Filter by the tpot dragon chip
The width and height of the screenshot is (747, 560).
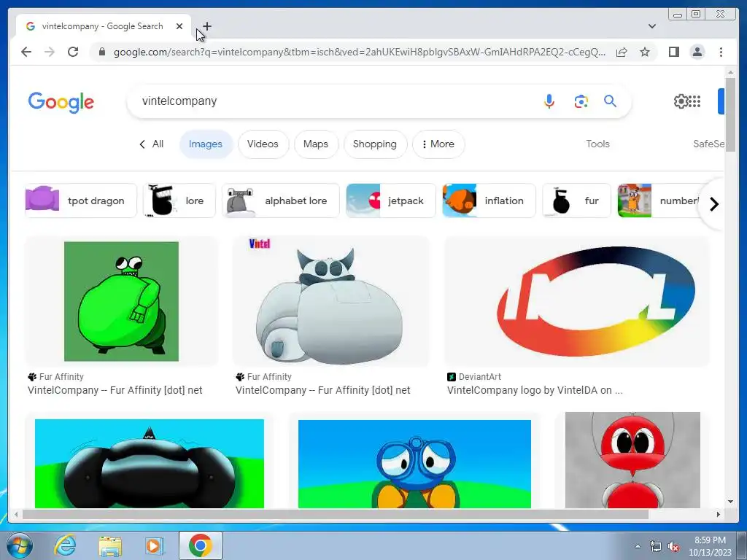click(80, 201)
